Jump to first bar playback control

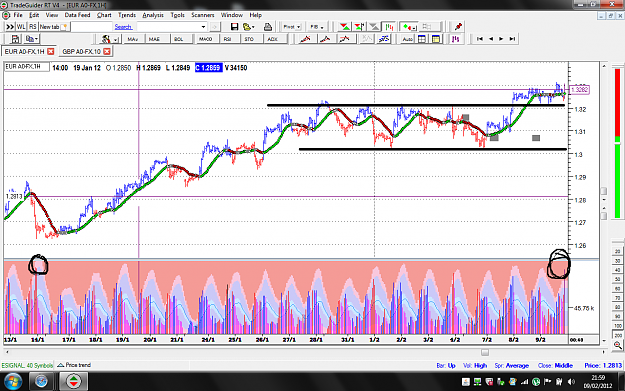pyautogui.click(x=480, y=39)
